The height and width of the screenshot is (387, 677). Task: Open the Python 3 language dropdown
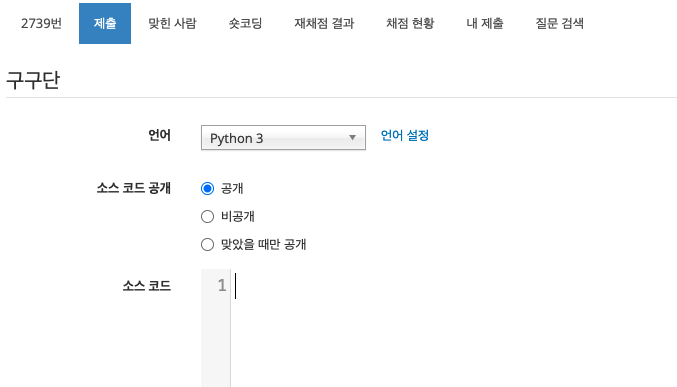point(283,138)
